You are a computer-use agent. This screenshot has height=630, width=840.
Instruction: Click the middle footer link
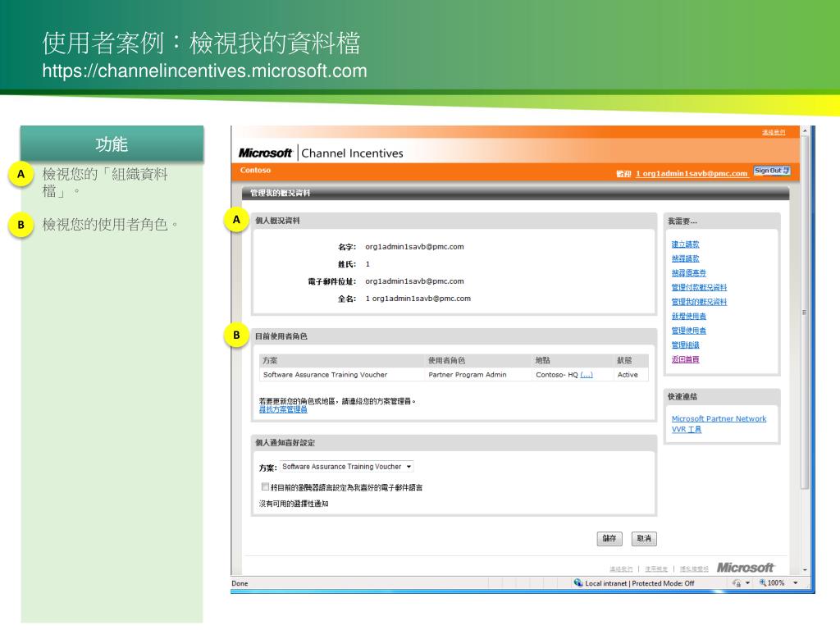[x=656, y=569]
